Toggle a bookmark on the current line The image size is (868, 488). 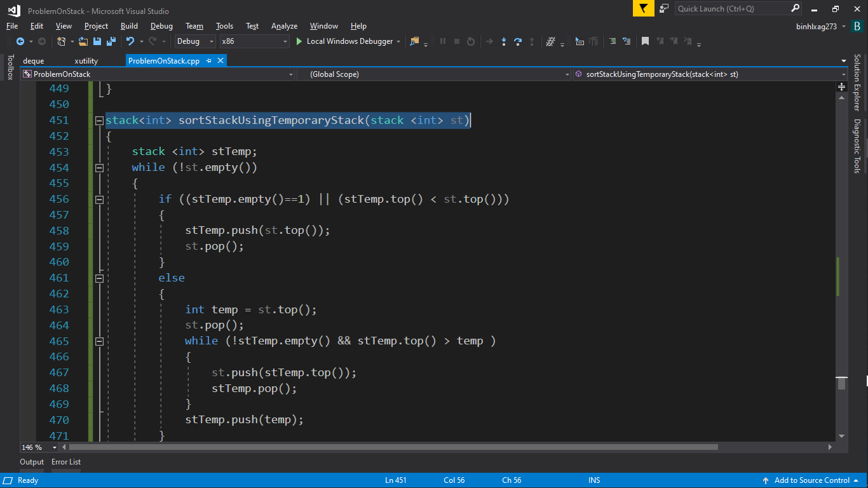(645, 41)
